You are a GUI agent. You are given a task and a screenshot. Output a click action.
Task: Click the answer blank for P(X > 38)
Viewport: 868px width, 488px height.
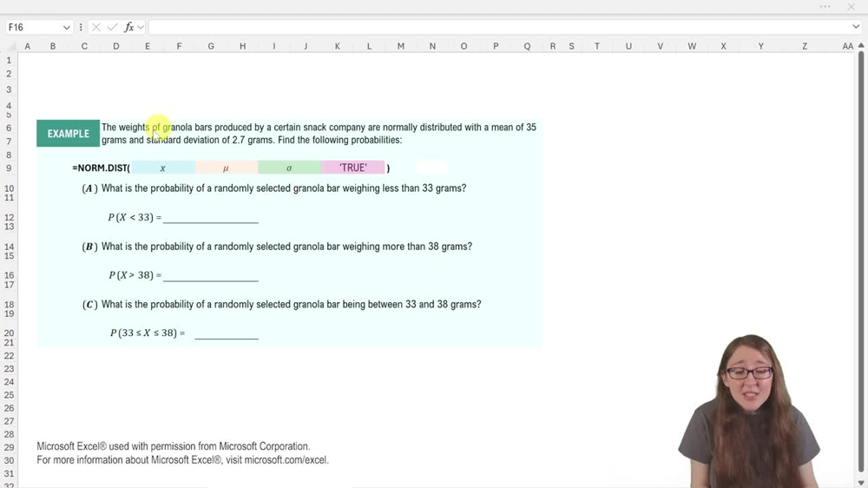[x=211, y=276]
